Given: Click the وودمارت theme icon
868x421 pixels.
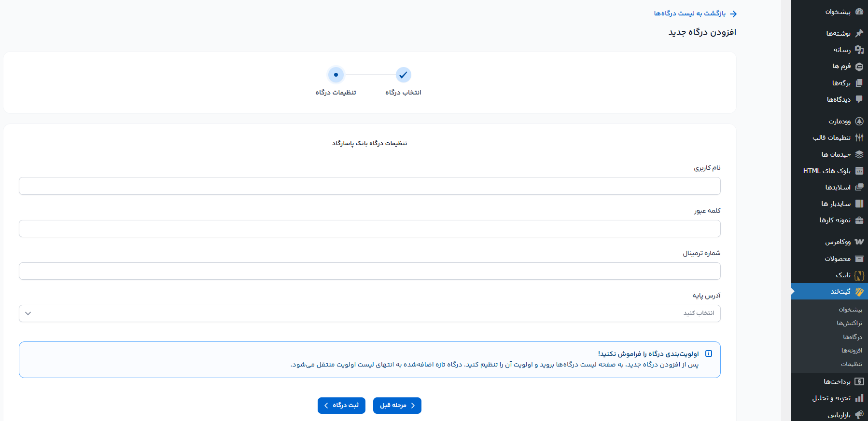Looking at the screenshot, I should click(x=859, y=121).
